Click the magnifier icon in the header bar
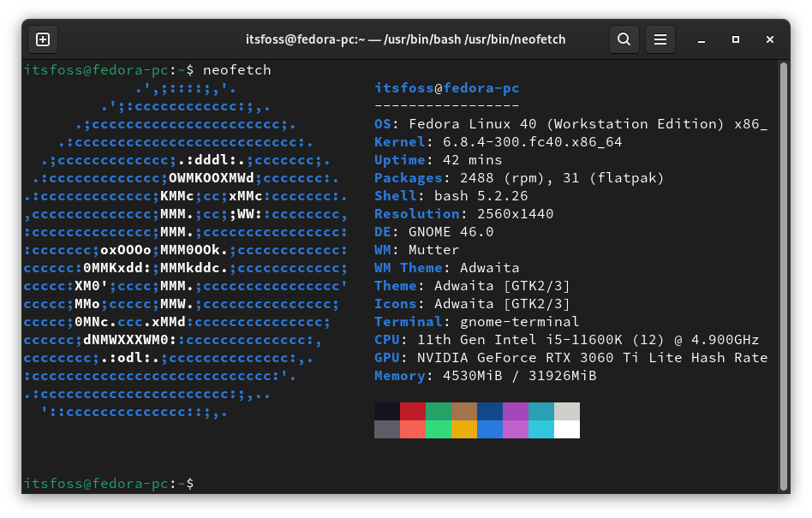The width and height of the screenshot is (812, 518). click(x=624, y=39)
